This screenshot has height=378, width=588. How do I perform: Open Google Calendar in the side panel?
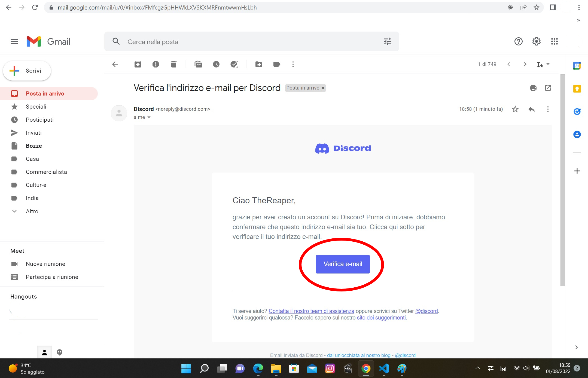[x=577, y=66]
